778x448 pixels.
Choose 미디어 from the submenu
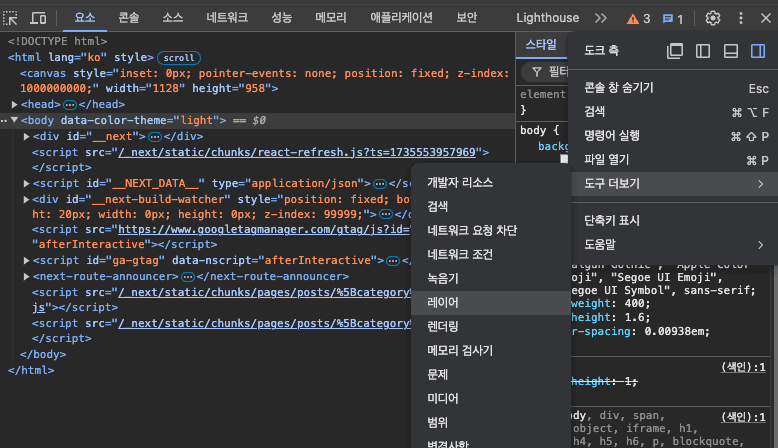click(x=491, y=398)
